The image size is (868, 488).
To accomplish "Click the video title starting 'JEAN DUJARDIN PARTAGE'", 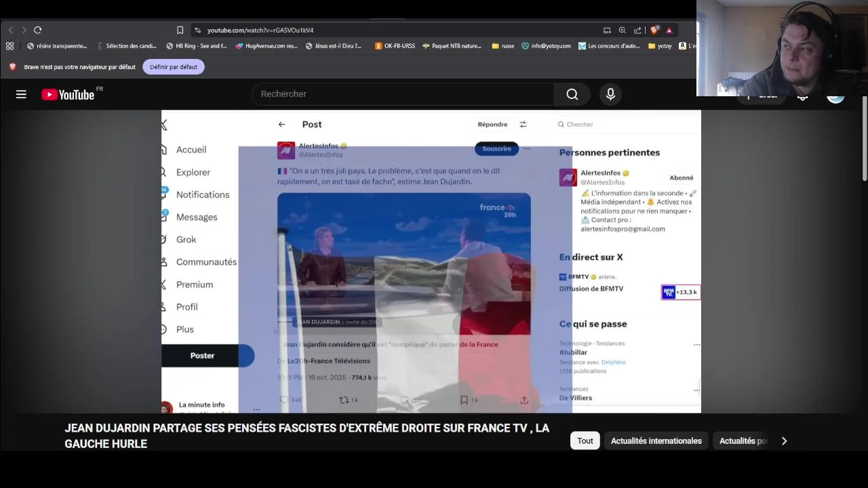I will tap(307, 436).
